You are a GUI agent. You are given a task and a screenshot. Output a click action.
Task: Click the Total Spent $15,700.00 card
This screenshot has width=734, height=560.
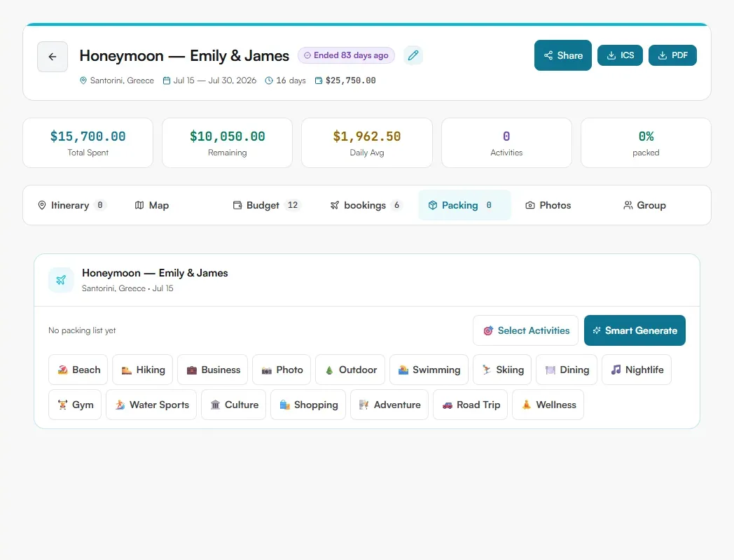pyautogui.click(x=88, y=143)
